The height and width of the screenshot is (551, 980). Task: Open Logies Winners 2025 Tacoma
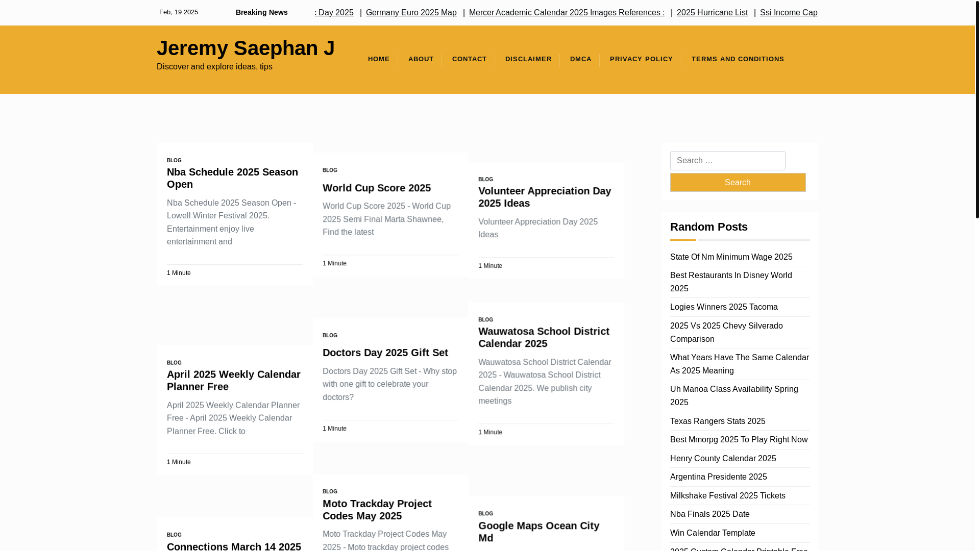pyautogui.click(x=724, y=307)
